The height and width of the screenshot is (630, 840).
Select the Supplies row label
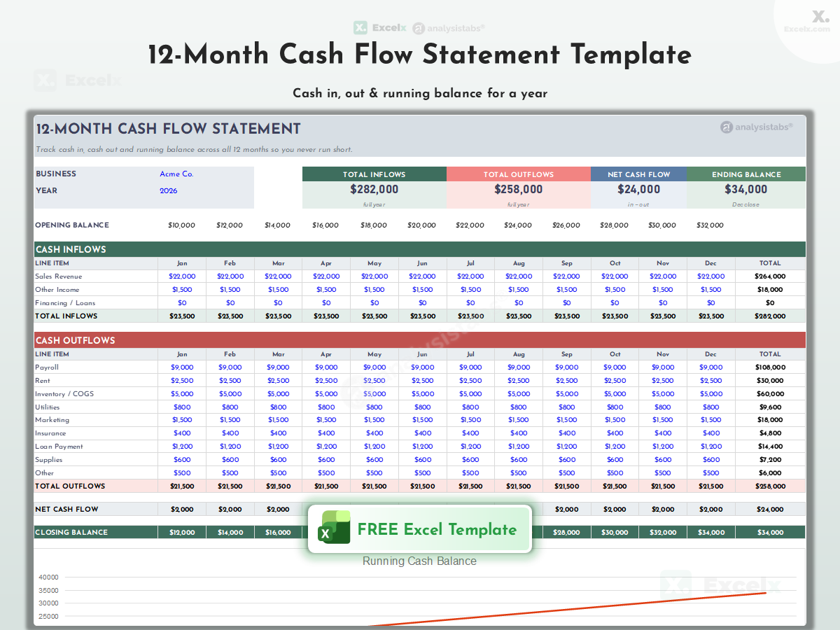pos(49,460)
